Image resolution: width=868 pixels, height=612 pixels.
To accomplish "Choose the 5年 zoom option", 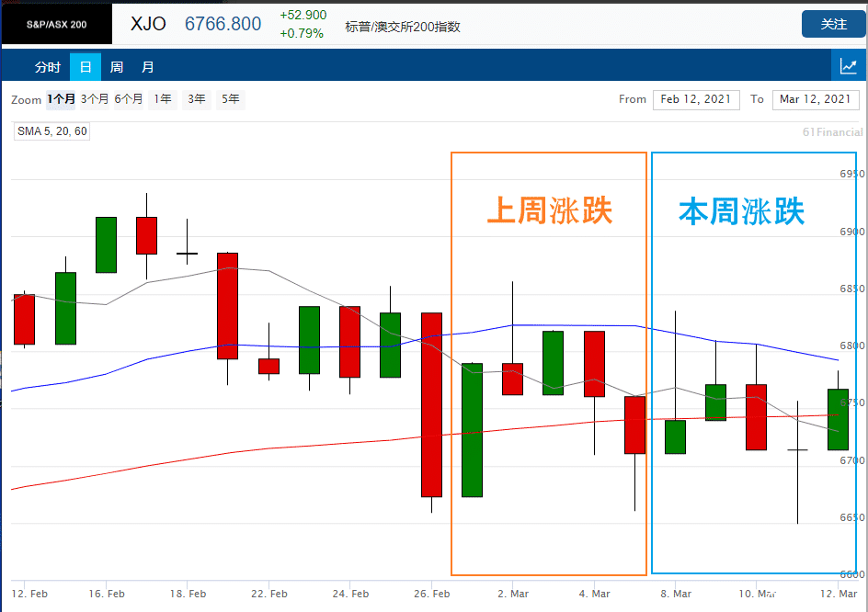I will [230, 99].
